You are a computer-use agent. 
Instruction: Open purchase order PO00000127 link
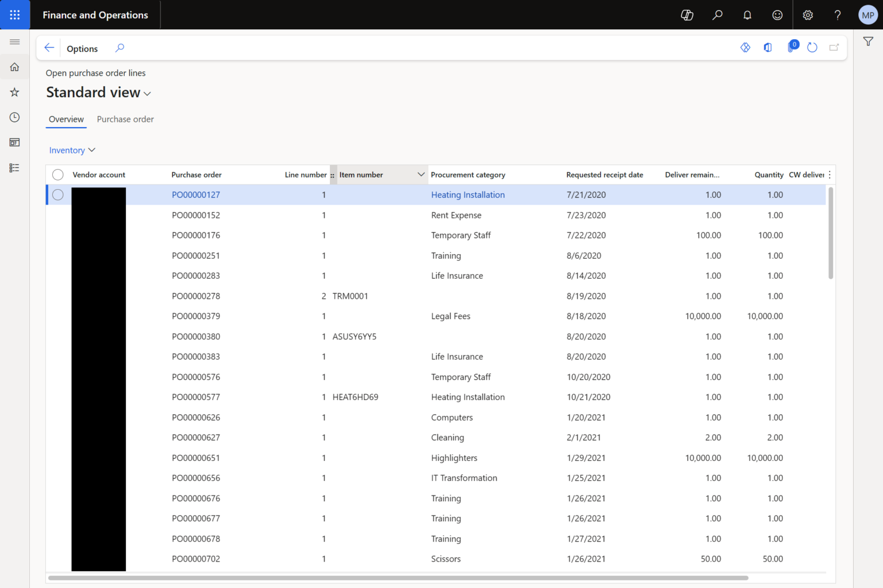click(196, 194)
